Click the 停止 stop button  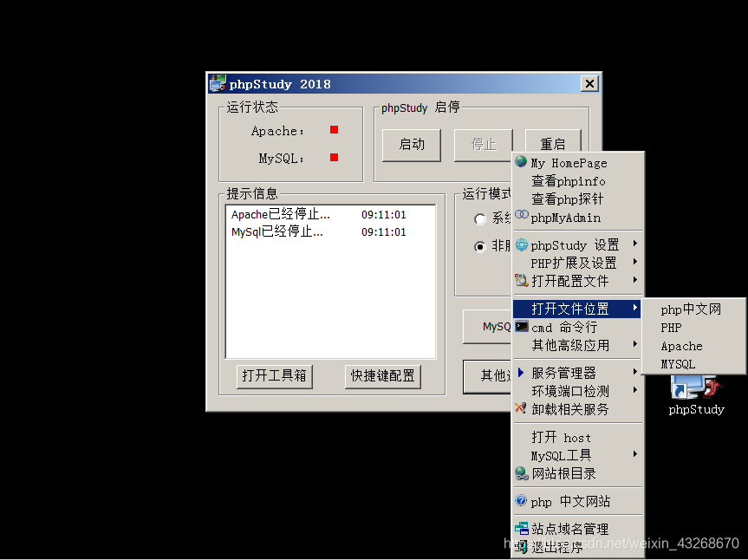click(x=483, y=145)
